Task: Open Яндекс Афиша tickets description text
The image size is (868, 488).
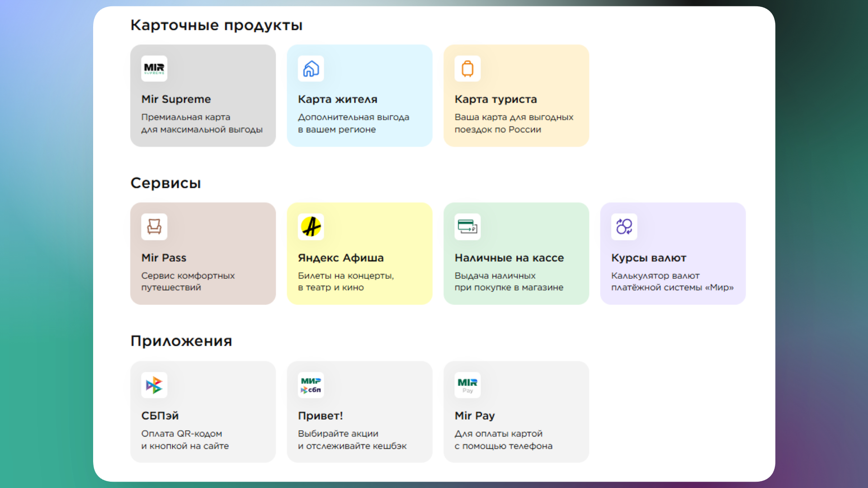Action: (x=345, y=282)
